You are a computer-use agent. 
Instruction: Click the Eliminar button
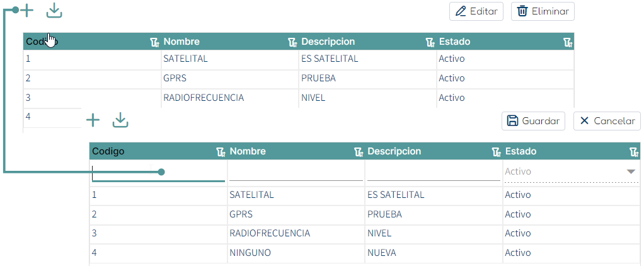pyautogui.click(x=543, y=11)
